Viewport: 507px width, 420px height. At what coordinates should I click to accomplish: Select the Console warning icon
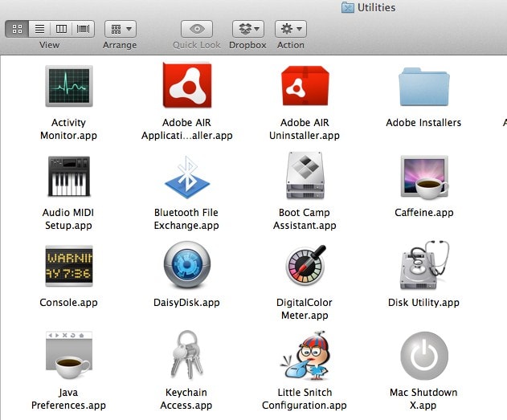[x=69, y=266]
